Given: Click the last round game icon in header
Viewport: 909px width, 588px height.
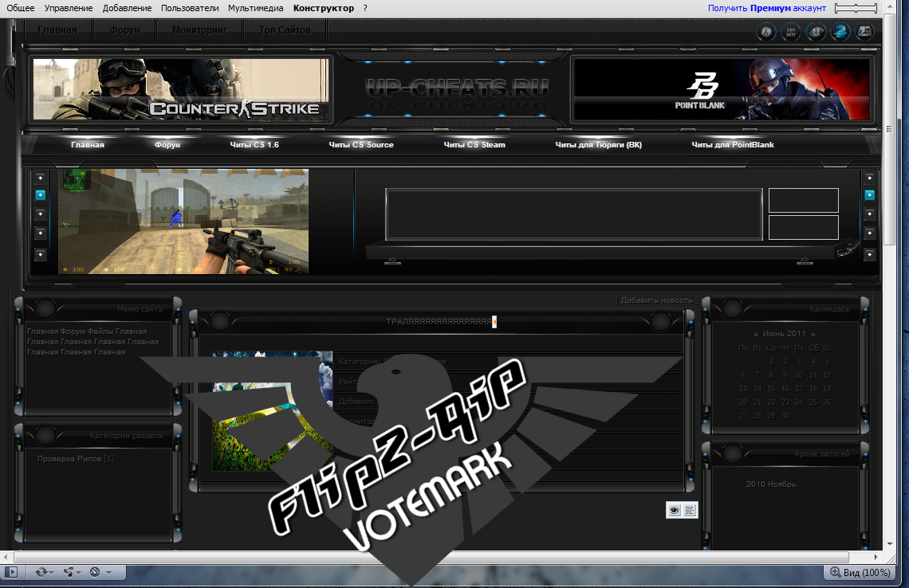Looking at the screenshot, I should pos(864,32).
